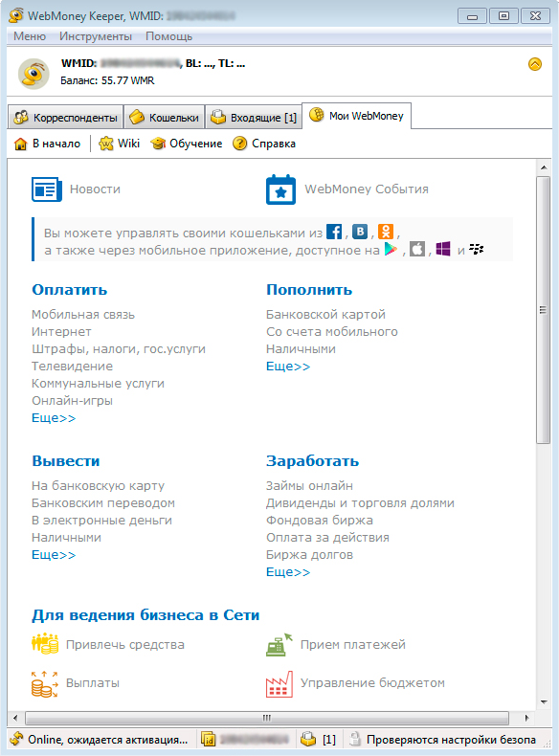
Task: Open Мобильная связь payment link
Action: 83,314
